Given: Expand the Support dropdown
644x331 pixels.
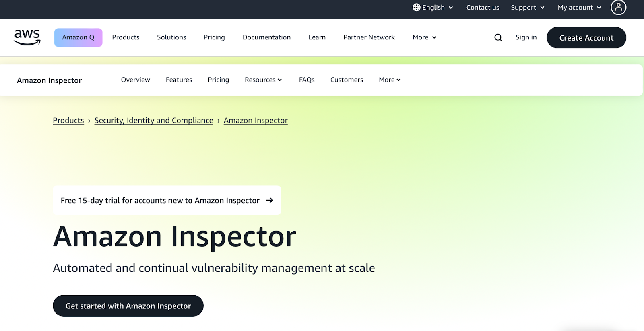Looking at the screenshot, I should point(528,7).
